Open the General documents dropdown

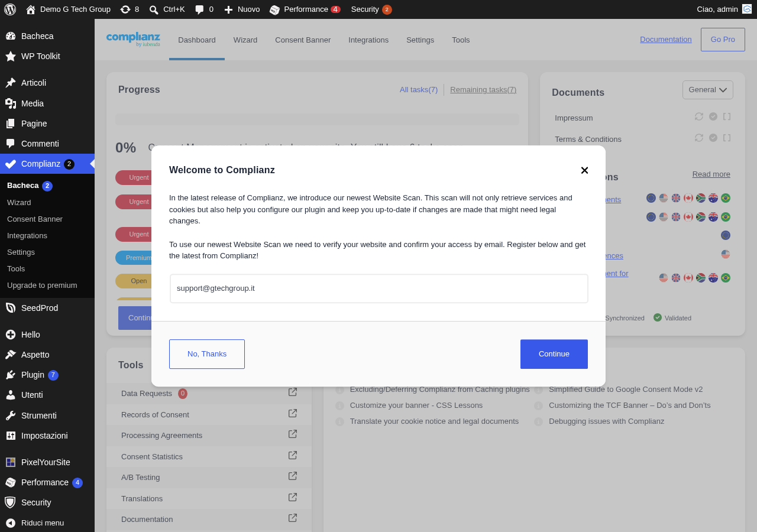pos(708,90)
